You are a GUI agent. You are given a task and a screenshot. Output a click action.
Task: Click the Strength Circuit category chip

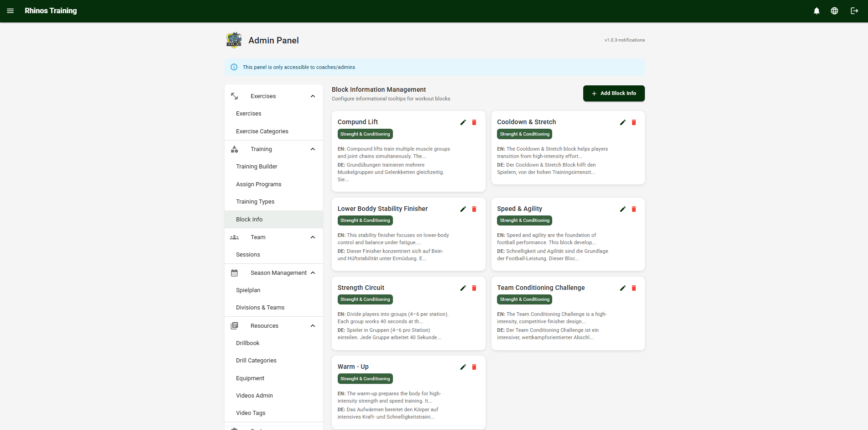[365, 299]
